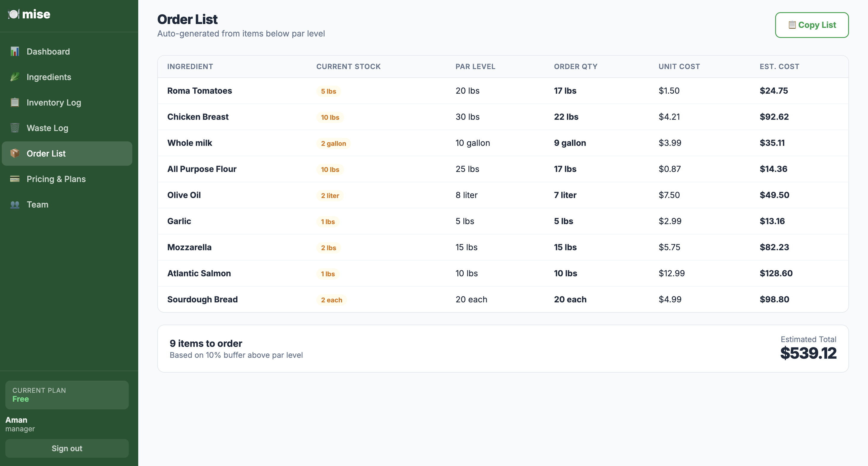Click the Inventory Log clipboard icon
The width and height of the screenshot is (868, 466).
pos(15,102)
